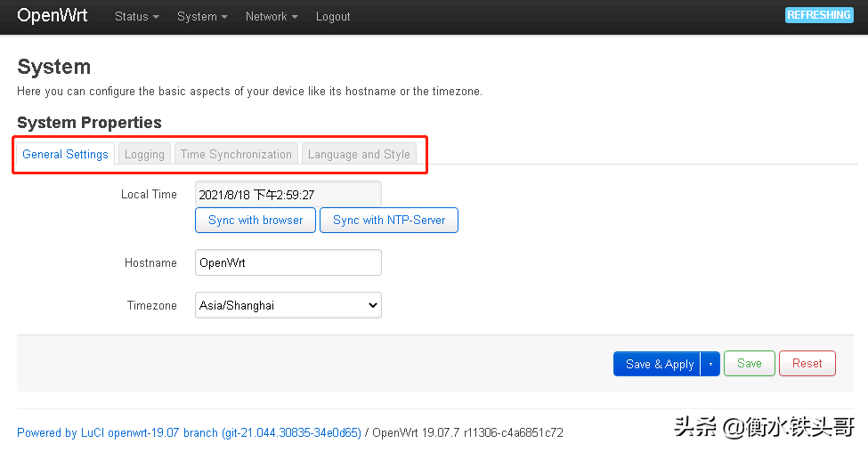The width and height of the screenshot is (868, 451).
Task: Click the Local Time display field
Action: [288, 195]
